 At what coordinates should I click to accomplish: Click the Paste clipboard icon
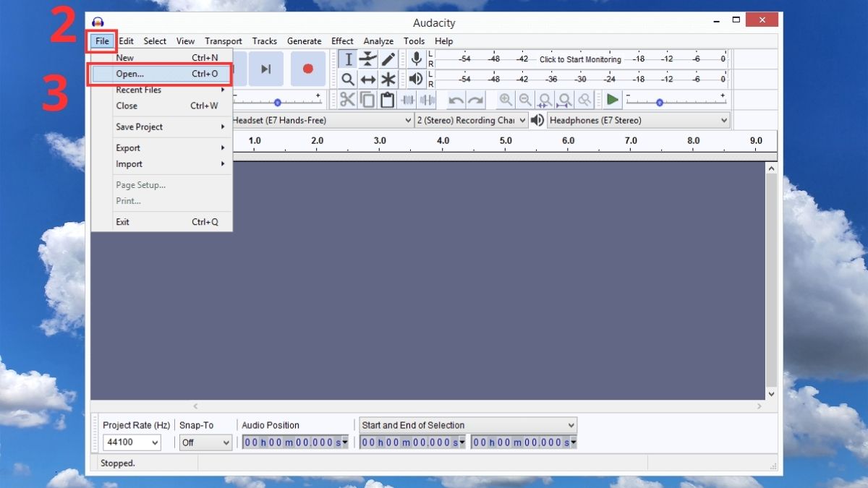[x=387, y=100]
